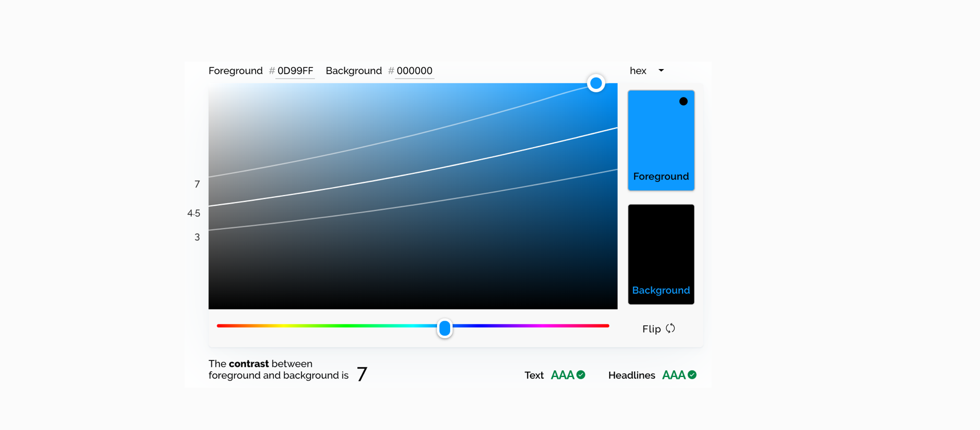This screenshot has height=430, width=980.
Task: Click the Flip rotate icon
Action: click(671, 328)
